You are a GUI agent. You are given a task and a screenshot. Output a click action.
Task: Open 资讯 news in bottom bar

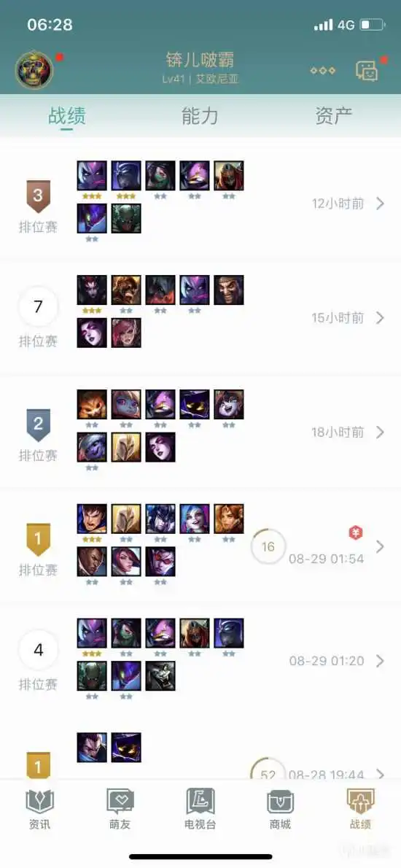[40, 809]
